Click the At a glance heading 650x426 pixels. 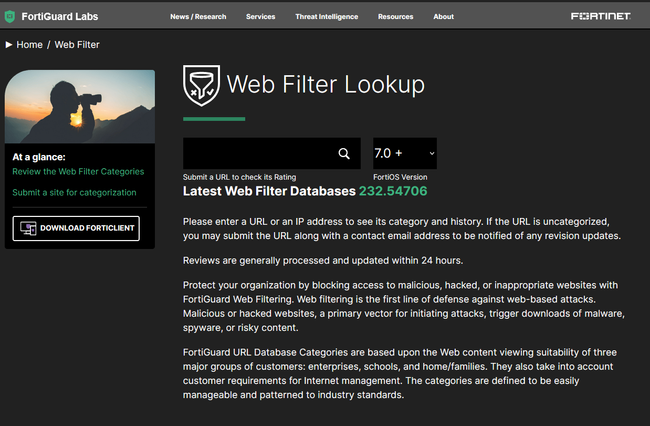39,157
